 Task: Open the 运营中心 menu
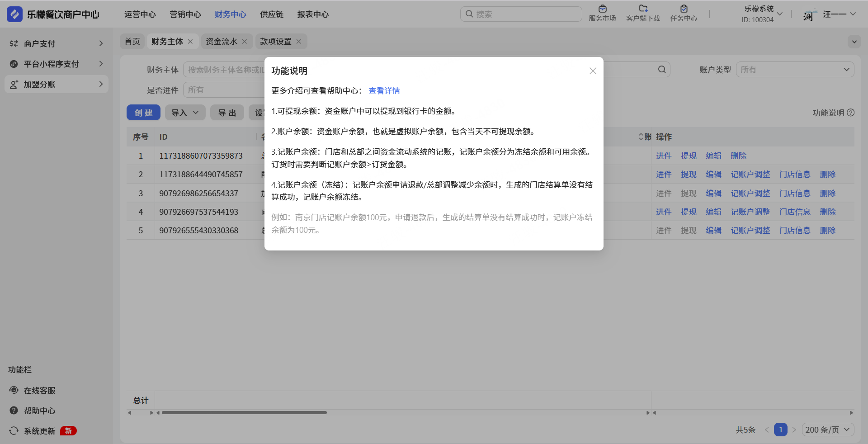pos(140,14)
